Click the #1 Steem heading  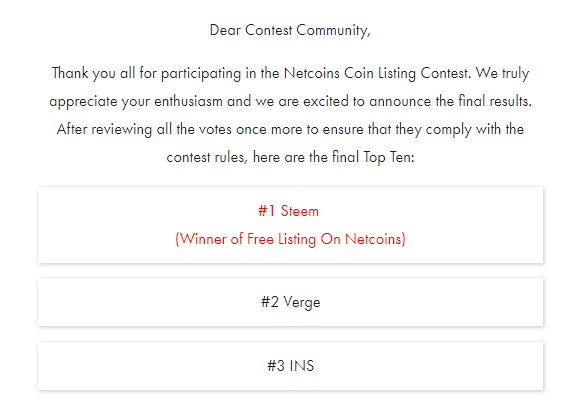(x=288, y=211)
